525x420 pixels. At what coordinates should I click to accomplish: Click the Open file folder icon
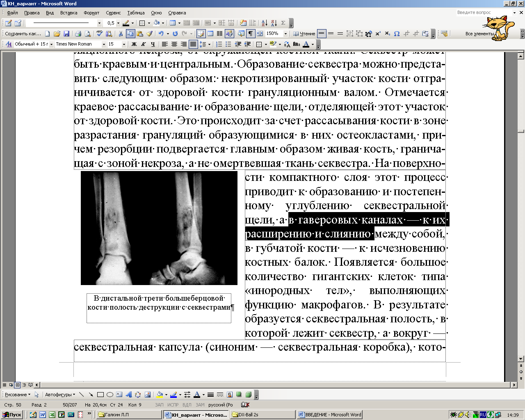(x=57, y=34)
